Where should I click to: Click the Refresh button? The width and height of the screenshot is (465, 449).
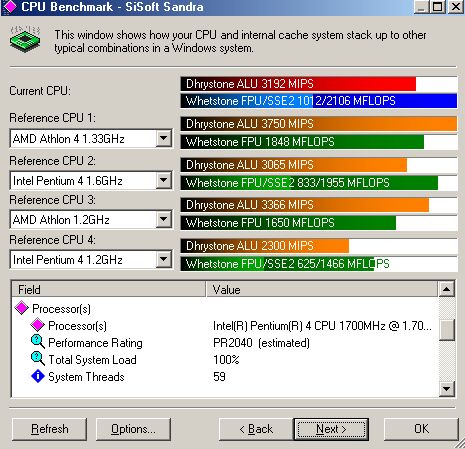[x=49, y=429]
